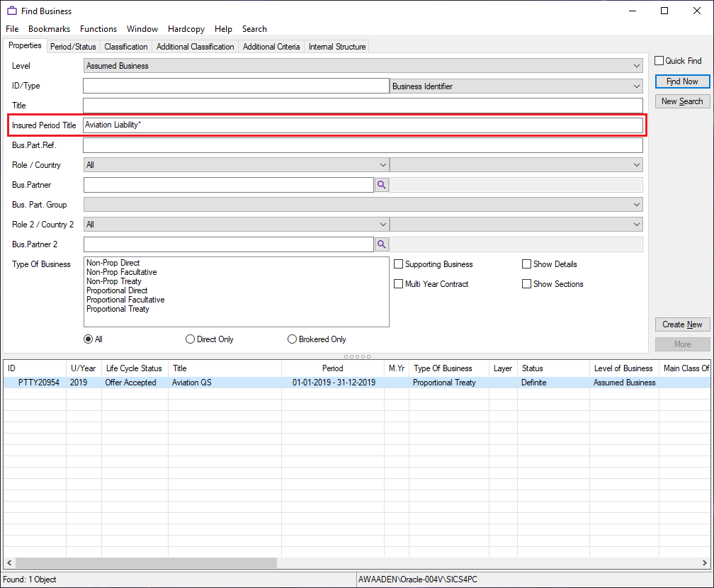The width and height of the screenshot is (714, 588).
Task: Select Proportional Treaty in Type Of Business list
Action: (118, 309)
